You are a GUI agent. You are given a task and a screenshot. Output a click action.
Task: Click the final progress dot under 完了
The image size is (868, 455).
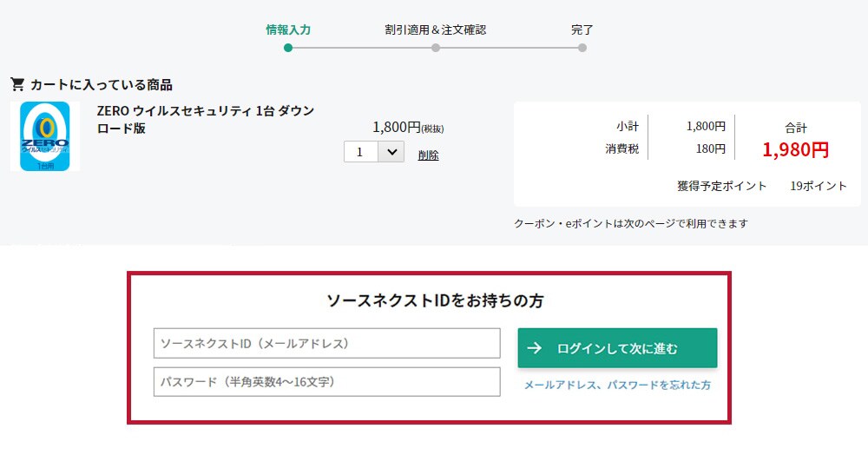(582, 48)
